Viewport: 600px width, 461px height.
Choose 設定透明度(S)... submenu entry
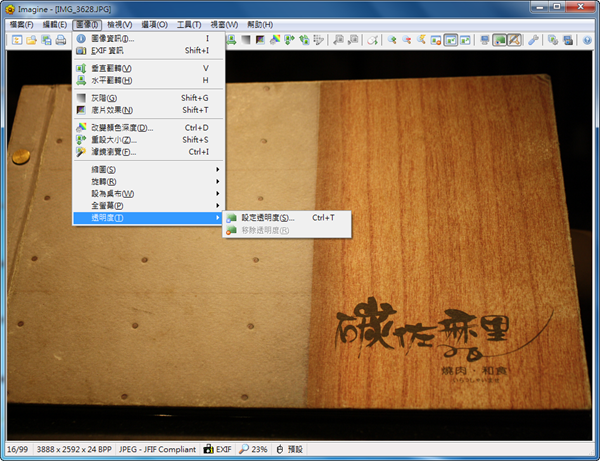287,218
